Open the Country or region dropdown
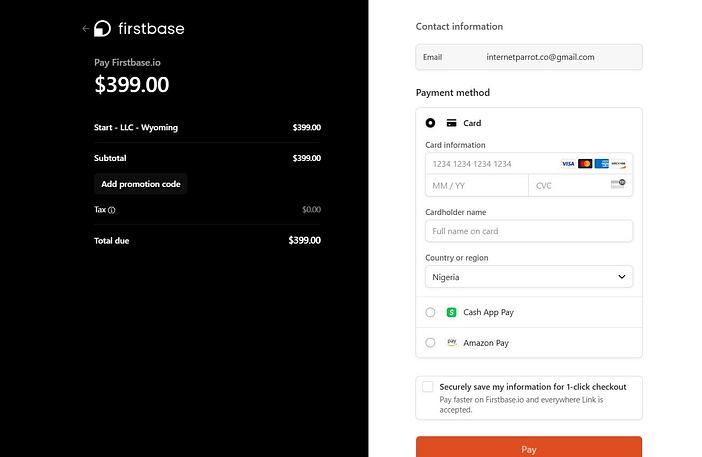 tap(529, 277)
